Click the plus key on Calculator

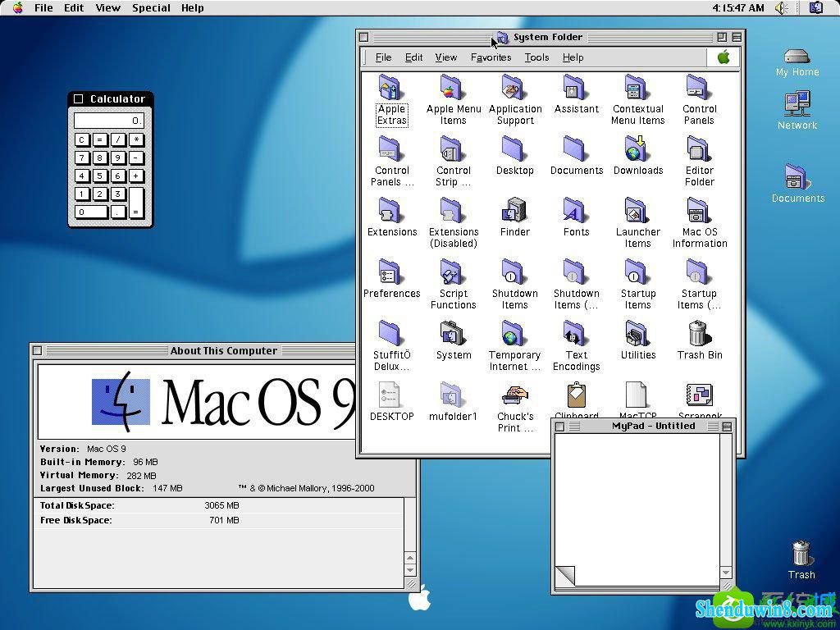tap(136, 176)
